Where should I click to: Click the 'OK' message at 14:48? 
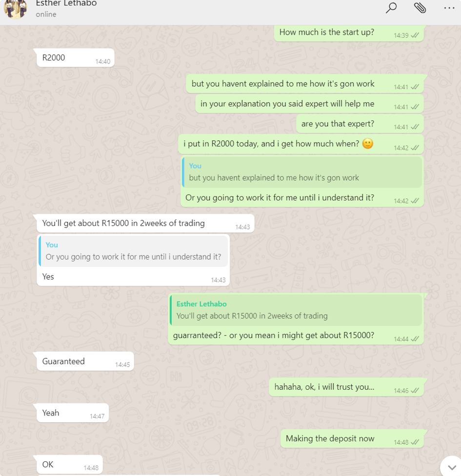click(x=70, y=464)
